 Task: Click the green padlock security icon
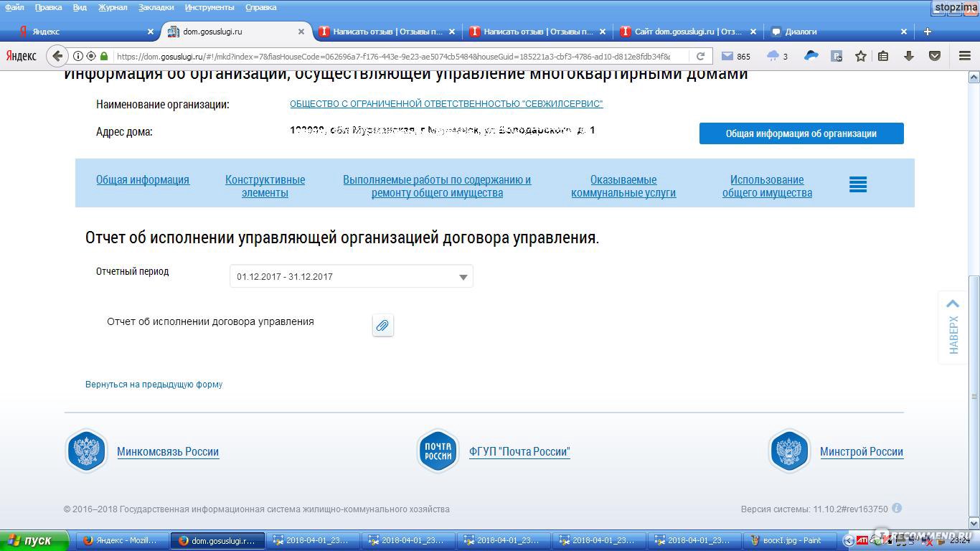pyautogui.click(x=104, y=56)
